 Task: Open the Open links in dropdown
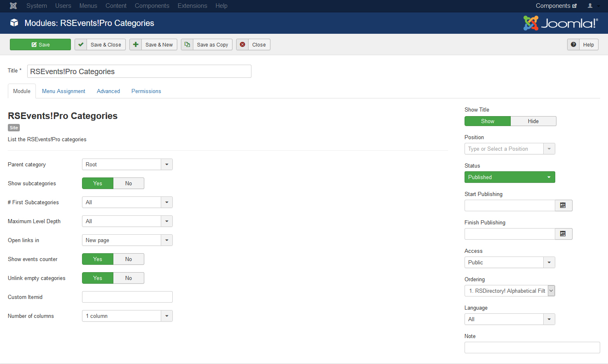coord(127,240)
